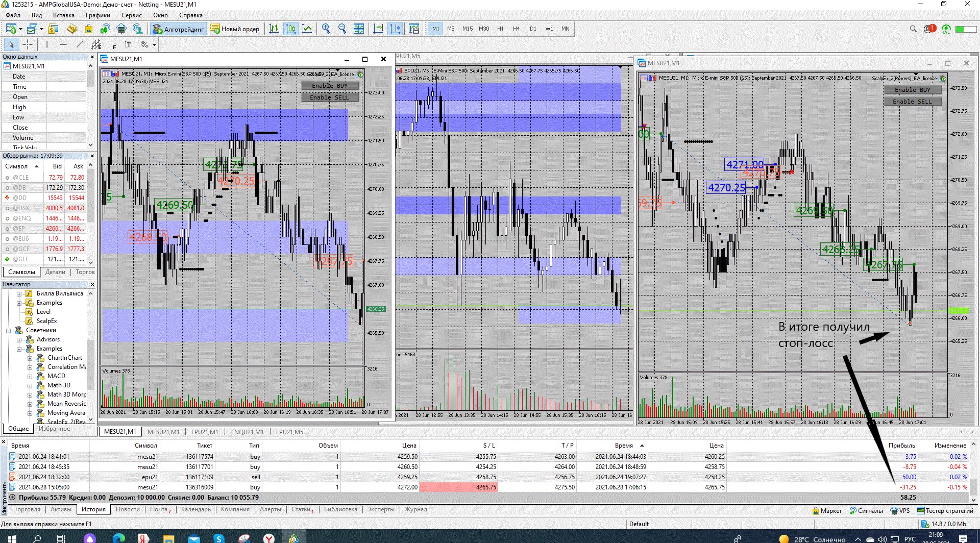Open the Тестер стратегий link
The height and width of the screenshot is (543, 980).
tap(945, 510)
